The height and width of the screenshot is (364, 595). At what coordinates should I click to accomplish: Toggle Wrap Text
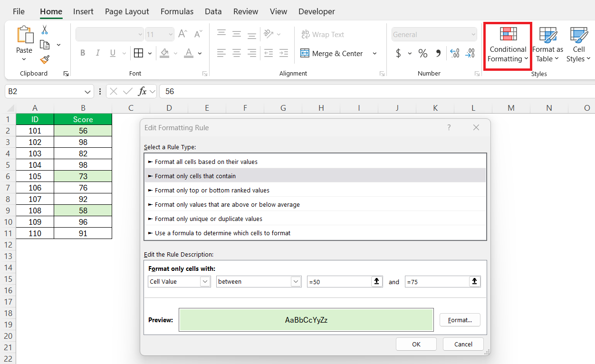(x=323, y=34)
